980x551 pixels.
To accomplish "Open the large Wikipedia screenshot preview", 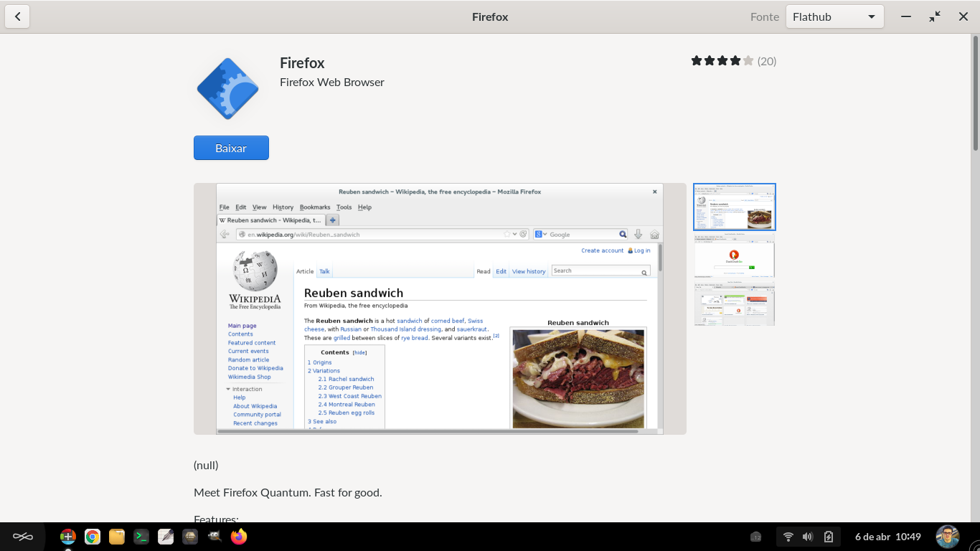I will pyautogui.click(x=440, y=309).
